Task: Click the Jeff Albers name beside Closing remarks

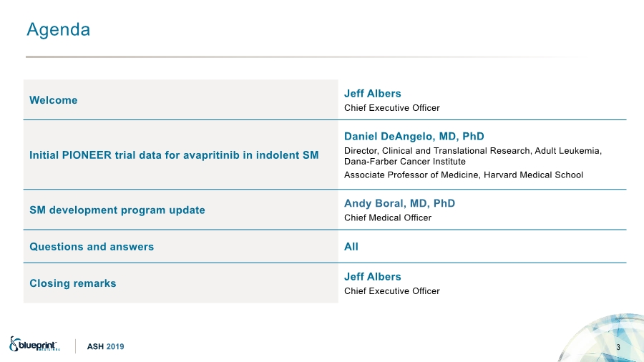Action: (x=372, y=277)
